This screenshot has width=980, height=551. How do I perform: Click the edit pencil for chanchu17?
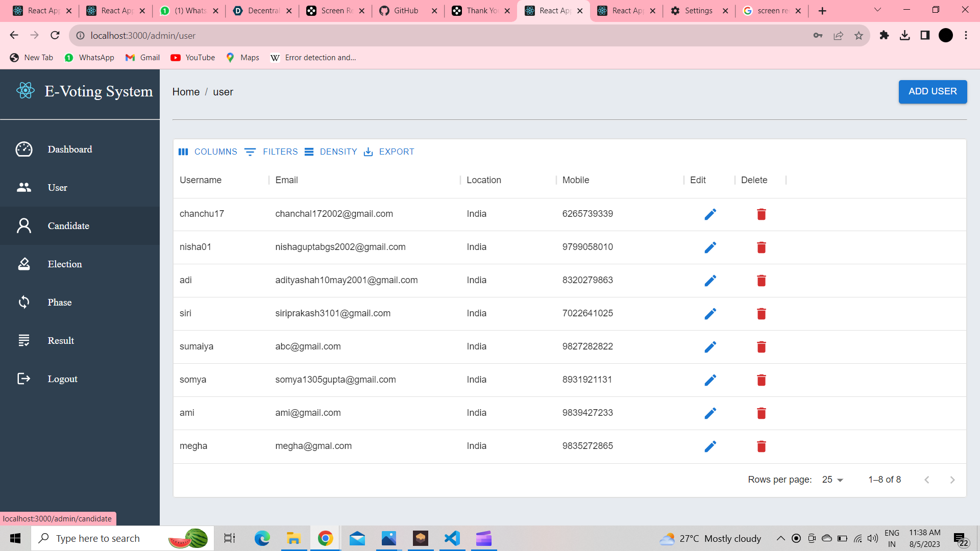[x=710, y=214]
